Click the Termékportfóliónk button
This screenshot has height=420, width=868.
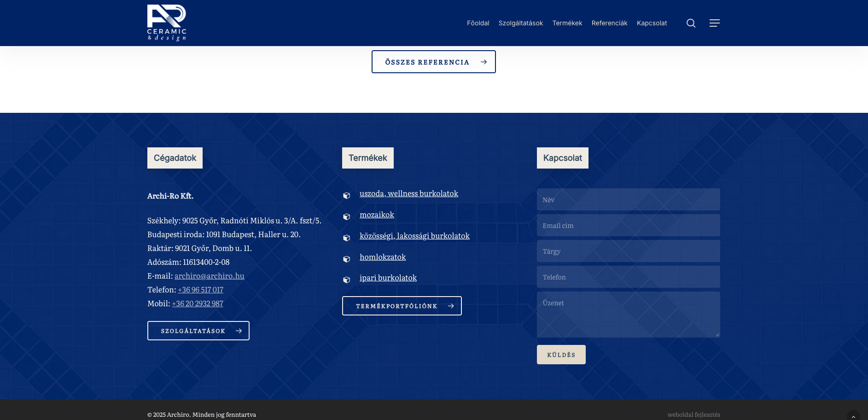(402, 306)
